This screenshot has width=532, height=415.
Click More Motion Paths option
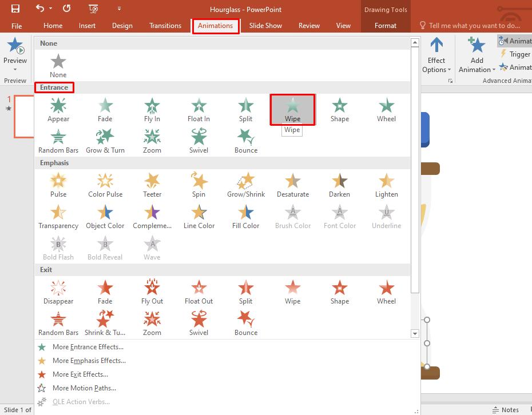(84, 388)
